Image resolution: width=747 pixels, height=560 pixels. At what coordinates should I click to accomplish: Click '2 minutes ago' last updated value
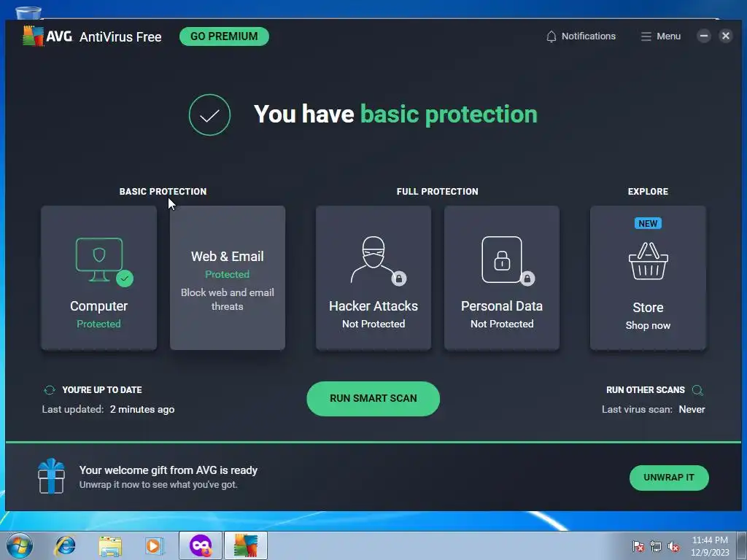142,409
